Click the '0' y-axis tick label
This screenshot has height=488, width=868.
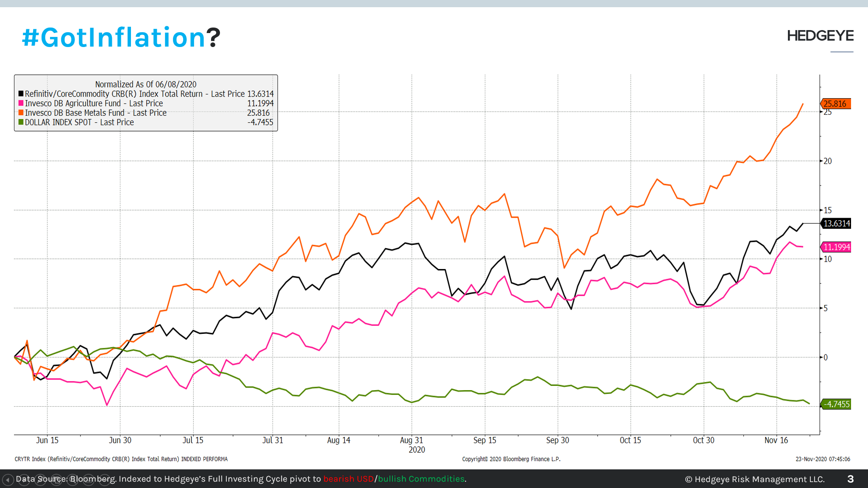tap(826, 358)
